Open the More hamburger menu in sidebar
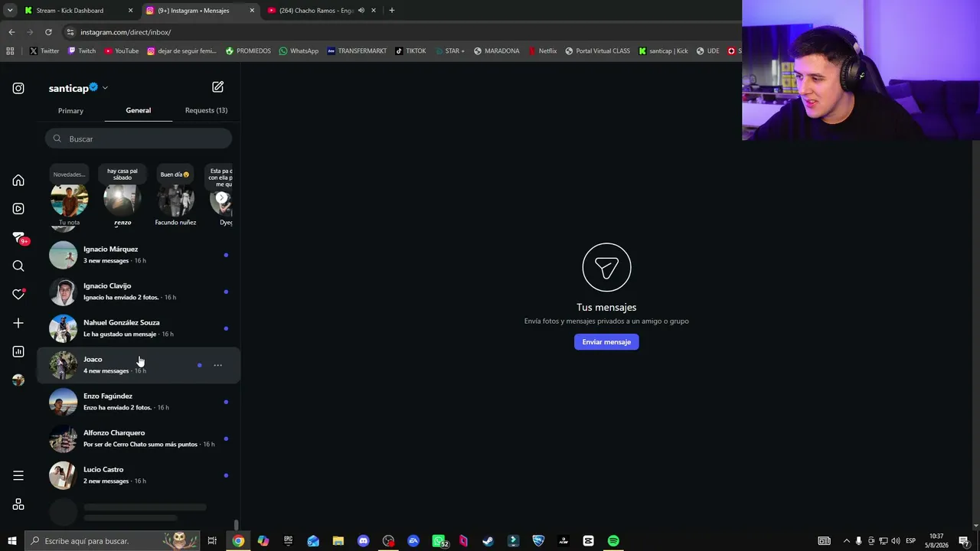 point(18,475)
